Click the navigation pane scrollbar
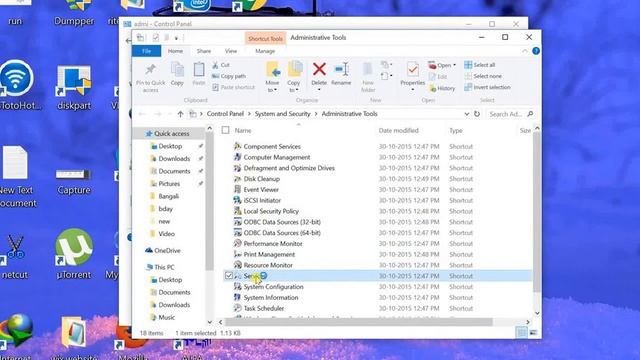 click(209, 201)
